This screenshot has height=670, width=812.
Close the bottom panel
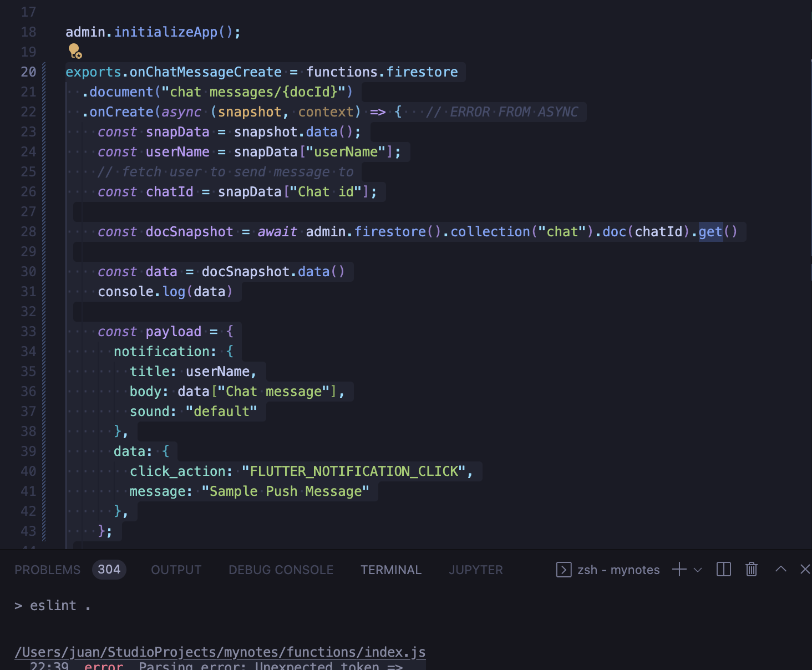(805, 569)
